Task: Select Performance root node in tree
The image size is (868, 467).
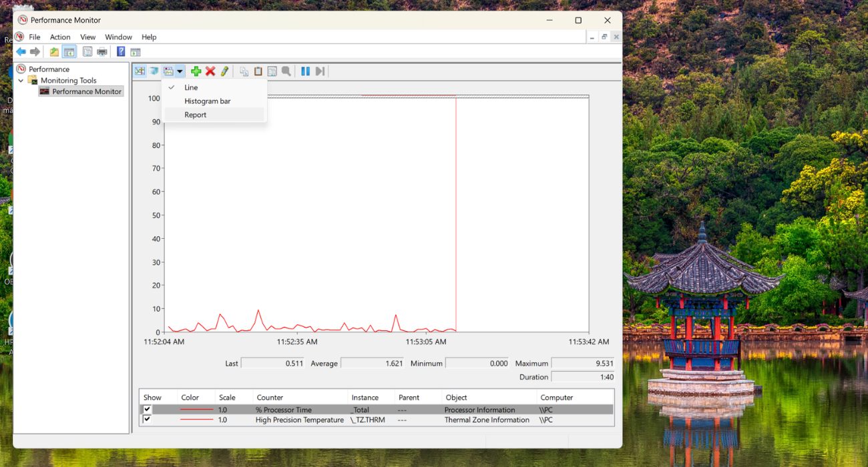Action: (49, 69)
